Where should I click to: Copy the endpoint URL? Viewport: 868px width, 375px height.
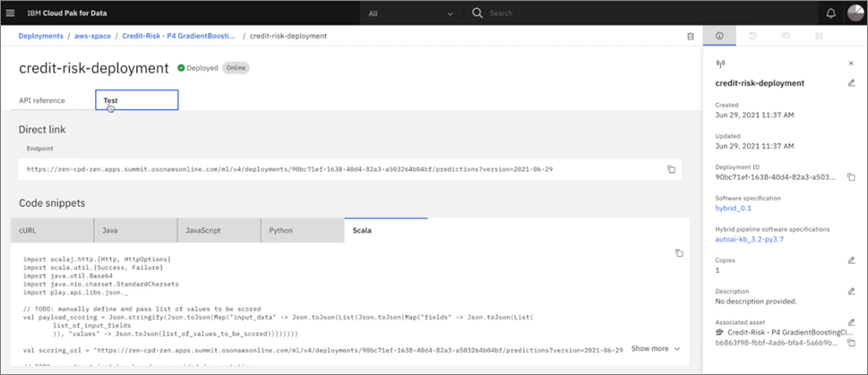point(671,169)
